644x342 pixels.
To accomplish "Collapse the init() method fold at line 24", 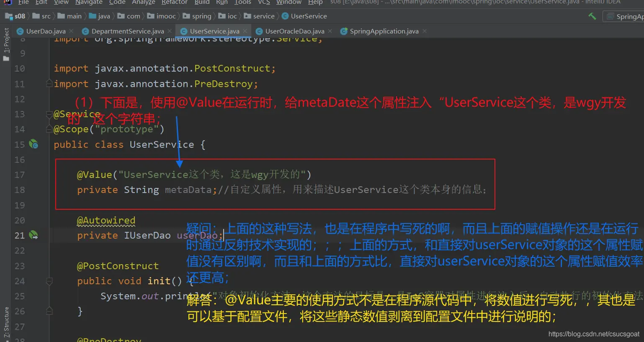I will pyautogui.click(x=49, y=281).
